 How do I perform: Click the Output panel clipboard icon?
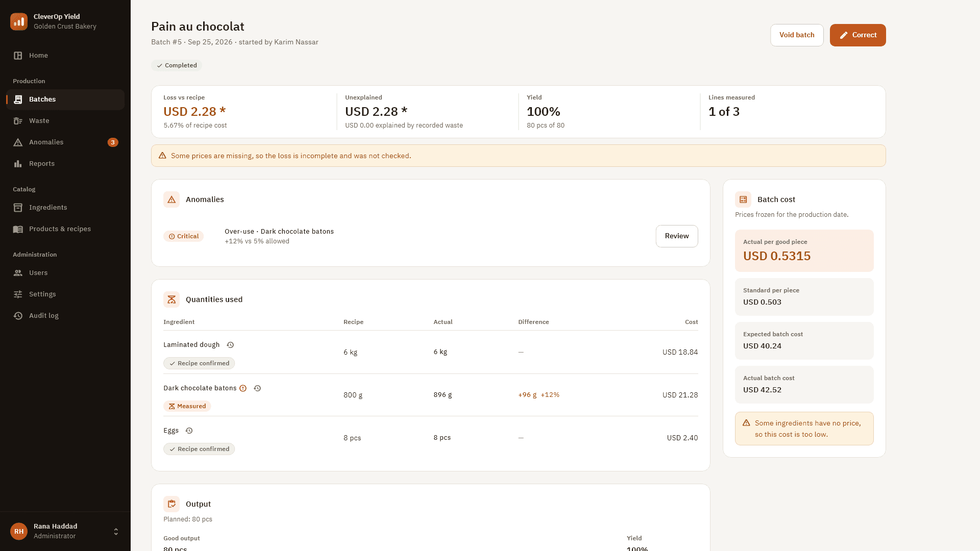click(171, 504)
